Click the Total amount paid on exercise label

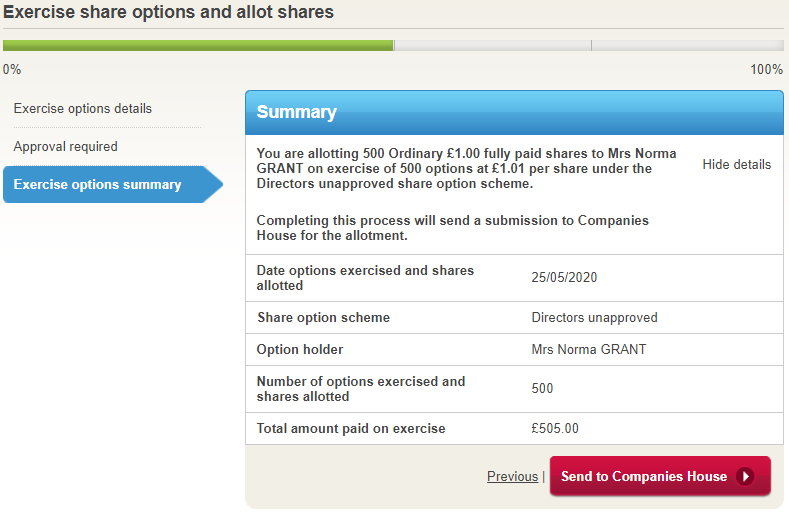[x=351, y=429]
